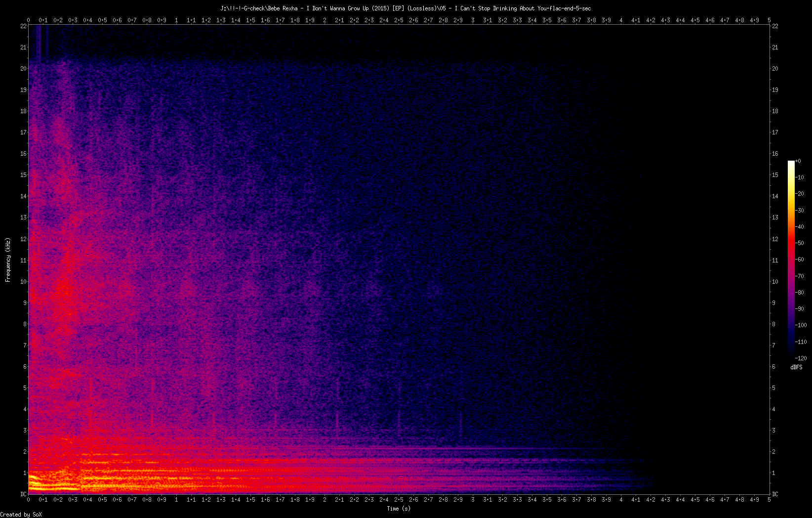The image size is (812, 518).
Task: Click the "-80" color scale label
Action: 800,293
